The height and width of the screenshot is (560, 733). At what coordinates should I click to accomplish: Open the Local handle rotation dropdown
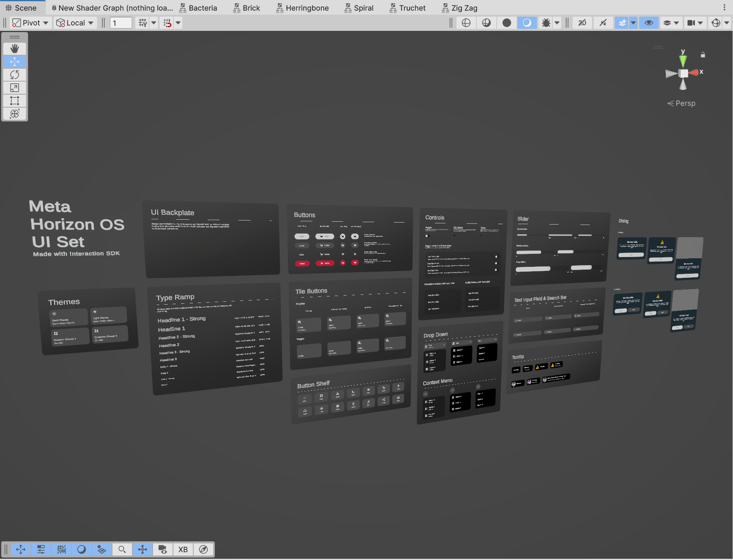pos(75,23)
